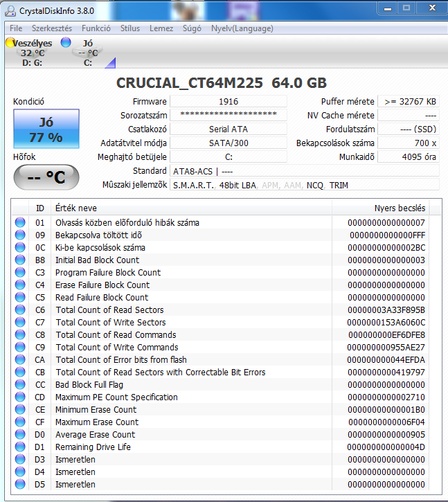448x502 pixels.
Task: Select raw value 0000000000002710
Action: (x=386, y=397)
